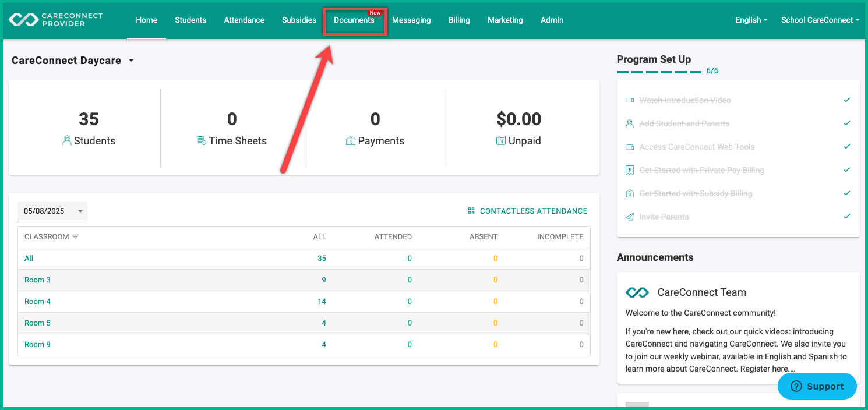Click Room 4's count of 14
868x410 pixels.
click(x=322, y=302)
